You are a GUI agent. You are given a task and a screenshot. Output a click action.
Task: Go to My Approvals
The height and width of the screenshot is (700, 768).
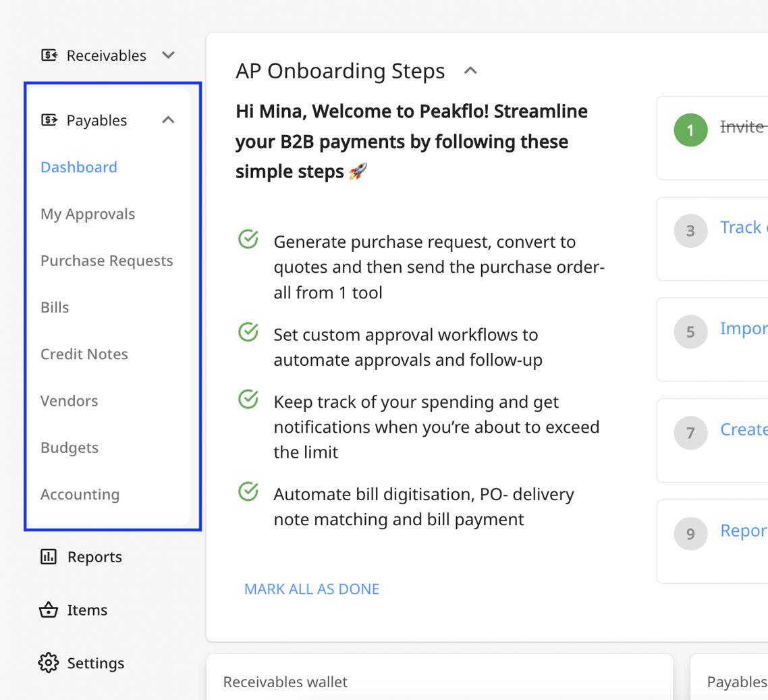(88, 214)
